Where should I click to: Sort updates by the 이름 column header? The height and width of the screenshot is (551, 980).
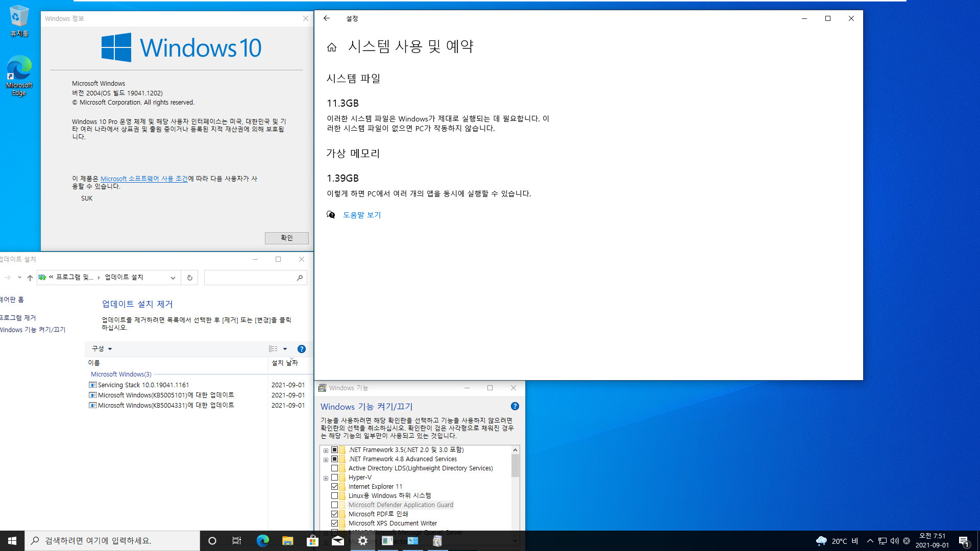[176, 363]
